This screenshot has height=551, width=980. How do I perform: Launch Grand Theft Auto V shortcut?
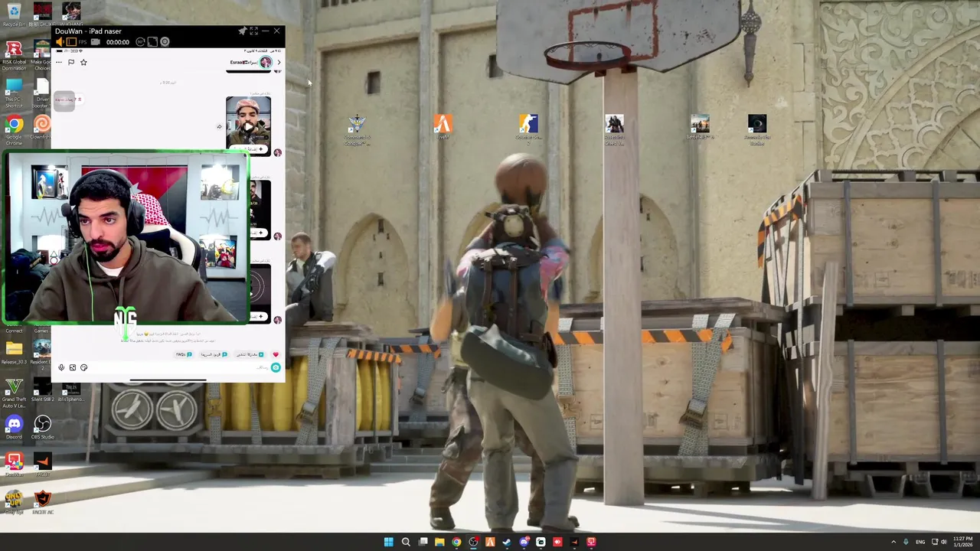point(14,391)
